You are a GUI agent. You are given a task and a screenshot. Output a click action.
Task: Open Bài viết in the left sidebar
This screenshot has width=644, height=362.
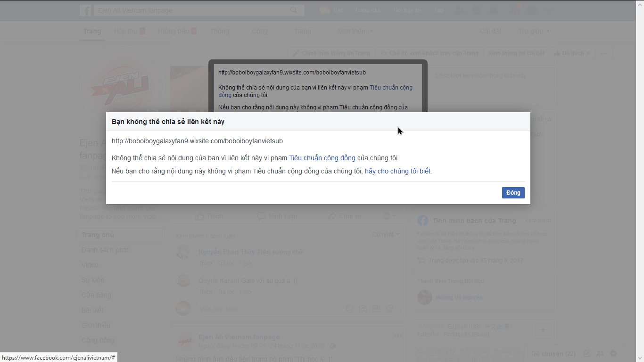pyautogui.click(x=92, y=310)
